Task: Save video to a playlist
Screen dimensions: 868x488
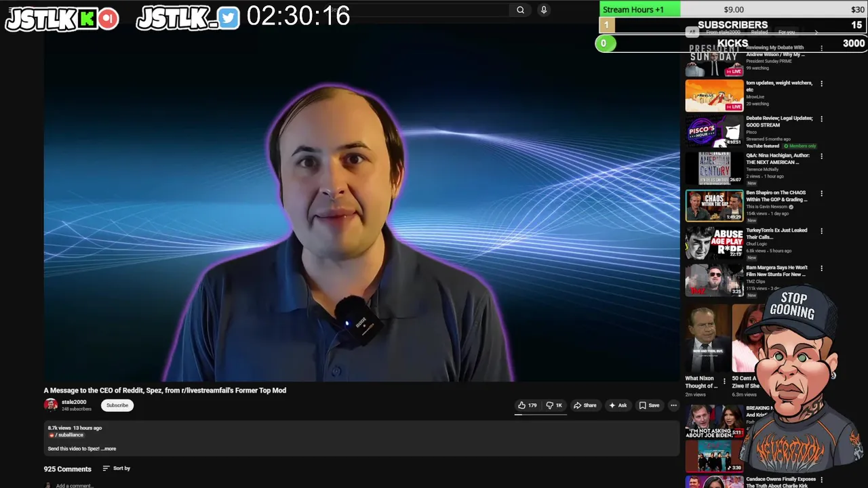Action: click(x=649, y=405)
